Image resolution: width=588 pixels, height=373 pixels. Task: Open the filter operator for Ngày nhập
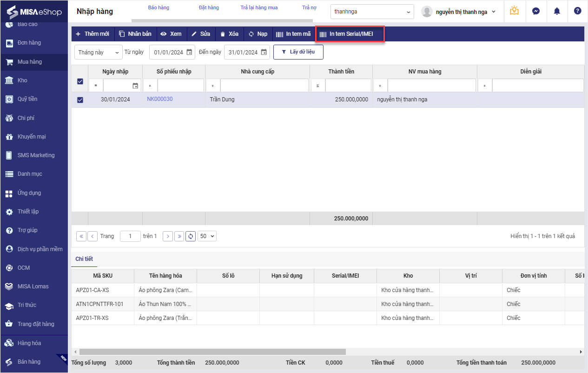pyautogui.click(x=96, y=86)
